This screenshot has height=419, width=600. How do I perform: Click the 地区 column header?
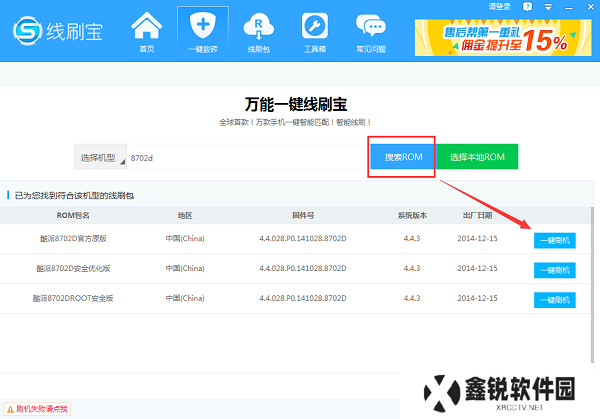tap(185, 215)
